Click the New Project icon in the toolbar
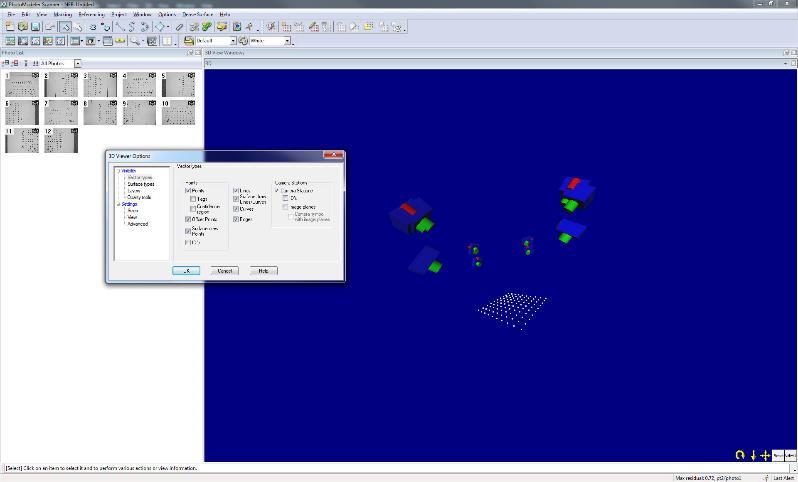This screenshot has width=798, height=482. click(x=10, y=26)
